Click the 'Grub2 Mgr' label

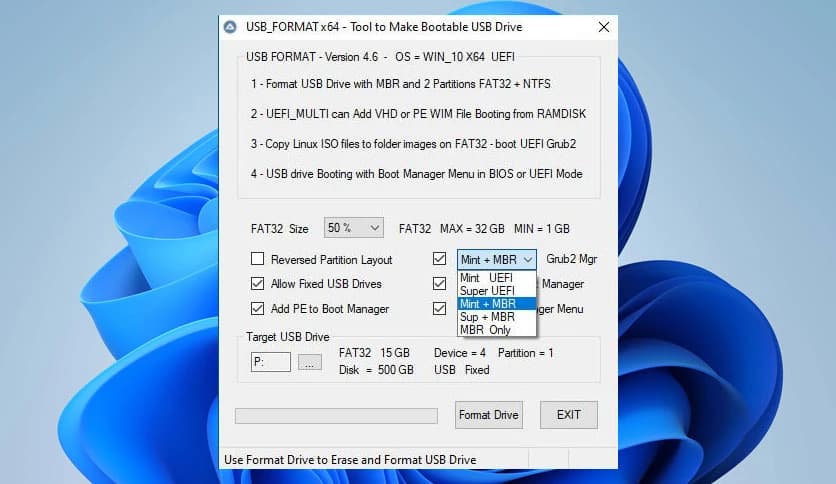point(572,259)
